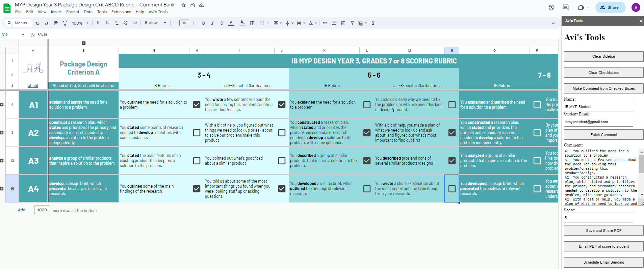Uncheck A3 'You described pros and cons' checkbox

pyautogui.click(x=452, y=161)
